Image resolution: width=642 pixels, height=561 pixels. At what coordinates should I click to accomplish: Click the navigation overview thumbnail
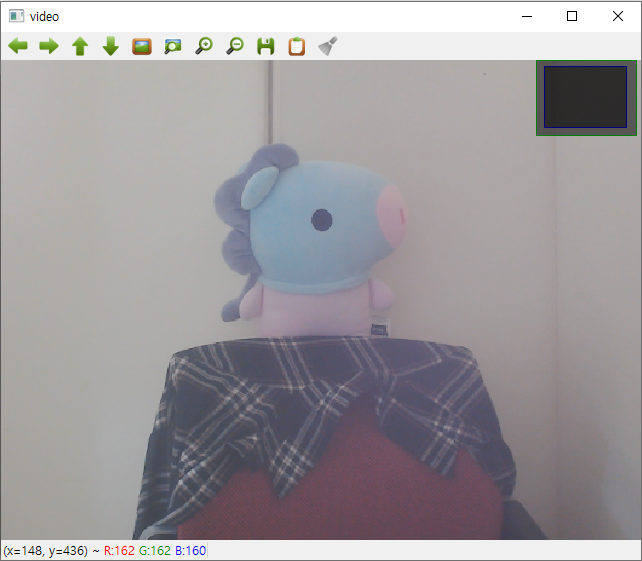click(586, 98)
